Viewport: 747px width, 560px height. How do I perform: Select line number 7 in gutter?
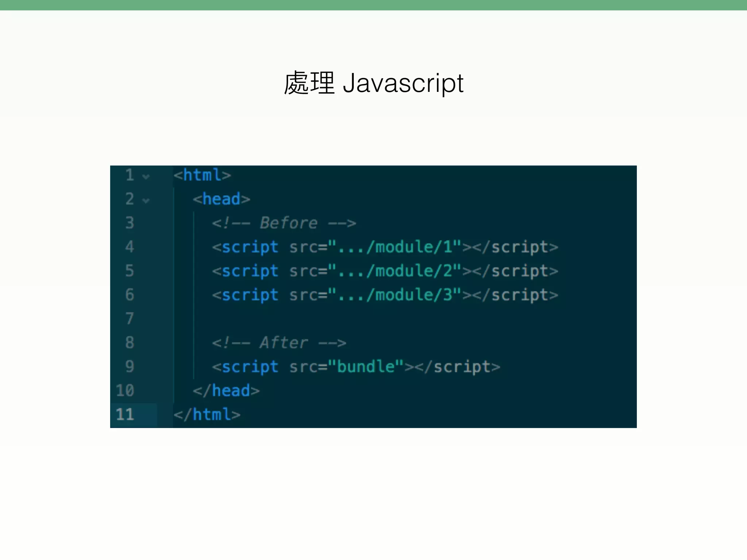pos(130,319)
